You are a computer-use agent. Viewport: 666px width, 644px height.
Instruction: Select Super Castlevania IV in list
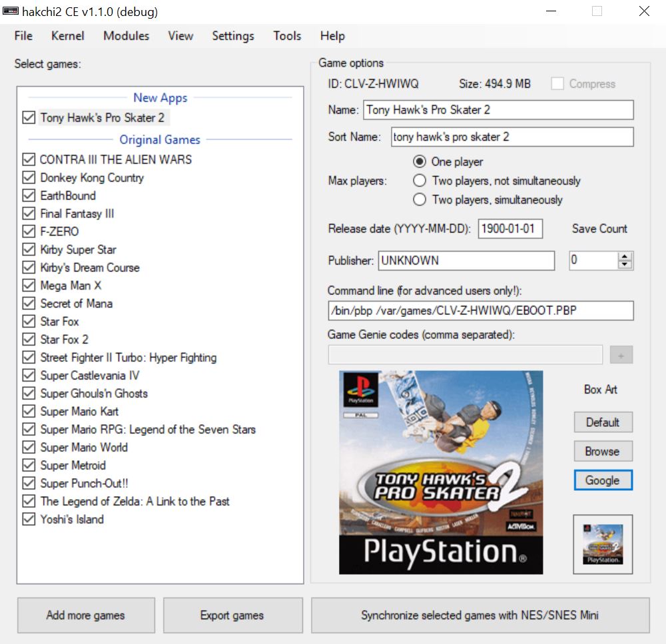[x=90, y=375]
